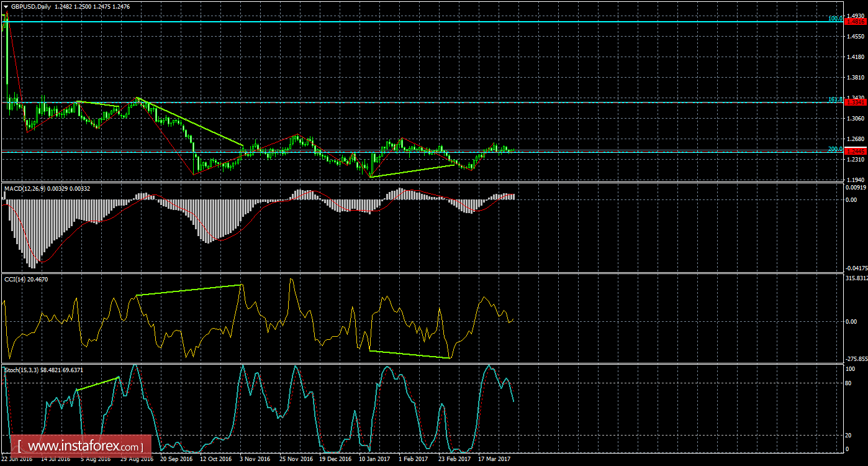Select the 100.0 Fibonacci level label
Image resolution: width=868 pixels, height=466 pixels.
pos(836,19)
